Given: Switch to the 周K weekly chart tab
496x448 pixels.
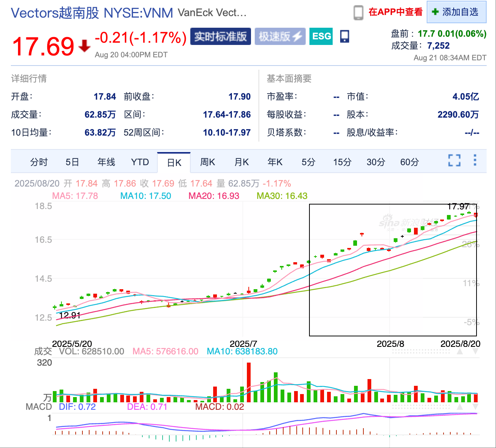Looking at the screenshot, I should click(208, 161).
